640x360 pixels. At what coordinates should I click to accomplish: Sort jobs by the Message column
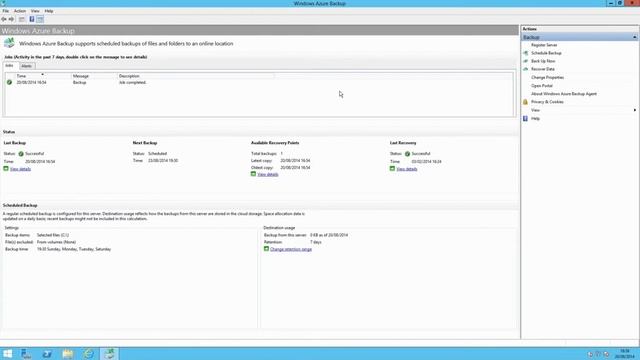[94, 76]
